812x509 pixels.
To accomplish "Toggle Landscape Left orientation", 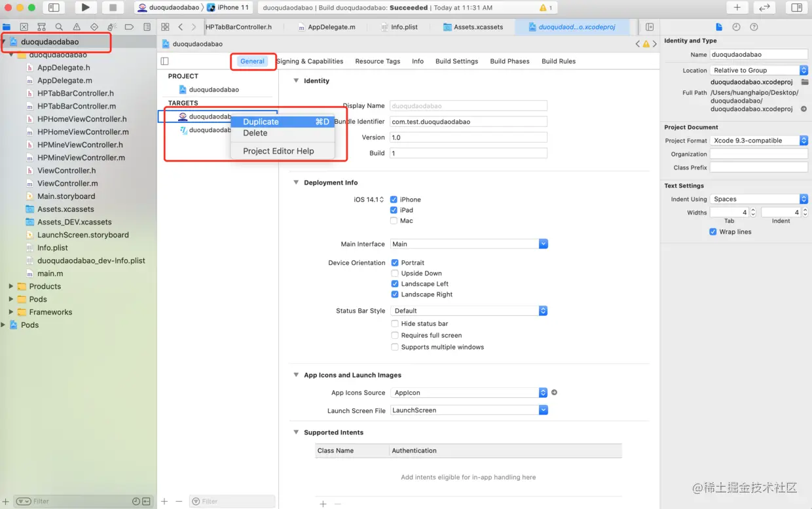I will [395, 284].
